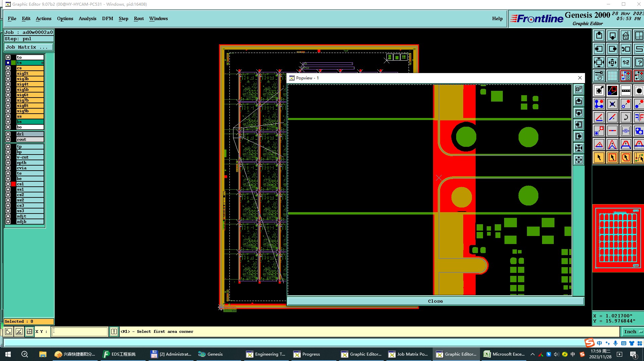Open Microsoft Excel from taskbar

coord(504,354)
